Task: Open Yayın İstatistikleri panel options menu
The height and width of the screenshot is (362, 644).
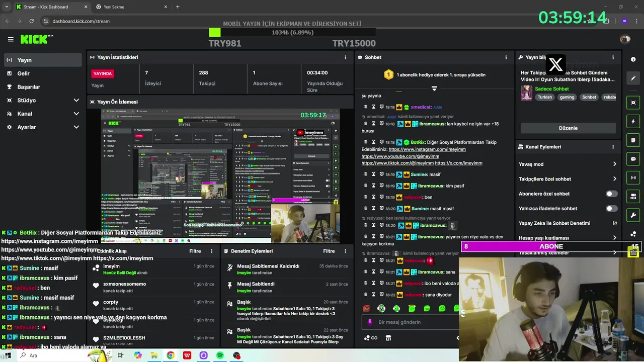Action: tap(345, 57)
